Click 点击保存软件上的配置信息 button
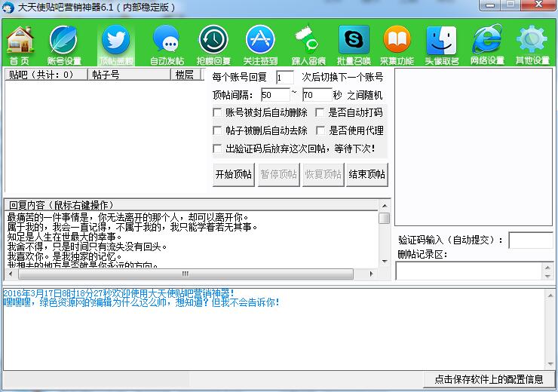Image resolution: width=558 pixels, height=392 pixels. 489,379
